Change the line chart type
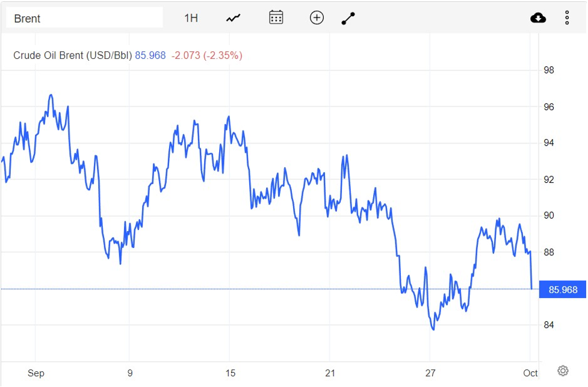588x387 pixels. (233, 18)
